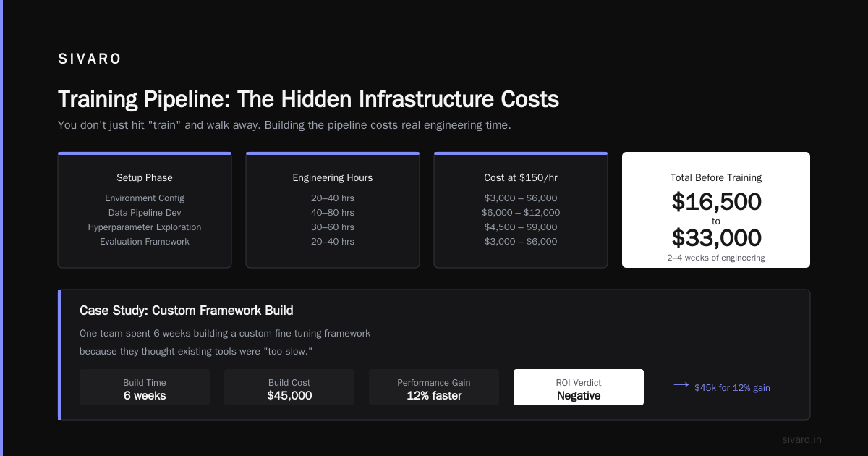Click the Total Before Training label
This screenshot has height=456, width=868.
tap(716, 177)
